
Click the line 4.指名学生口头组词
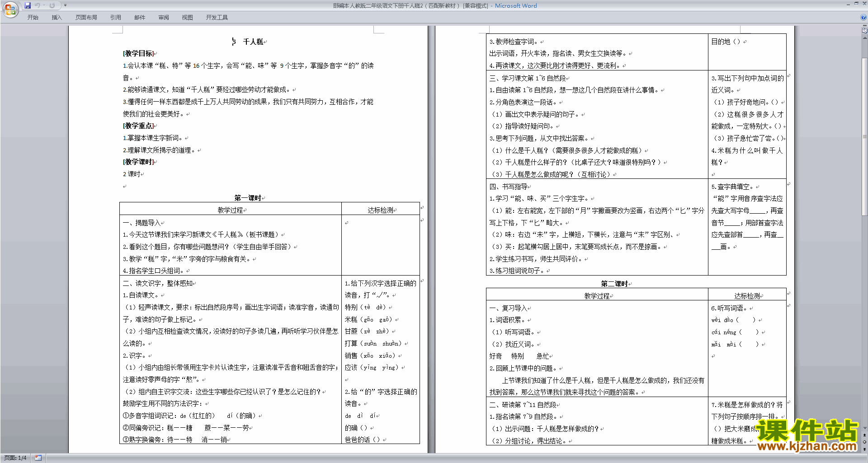(154, 271)
